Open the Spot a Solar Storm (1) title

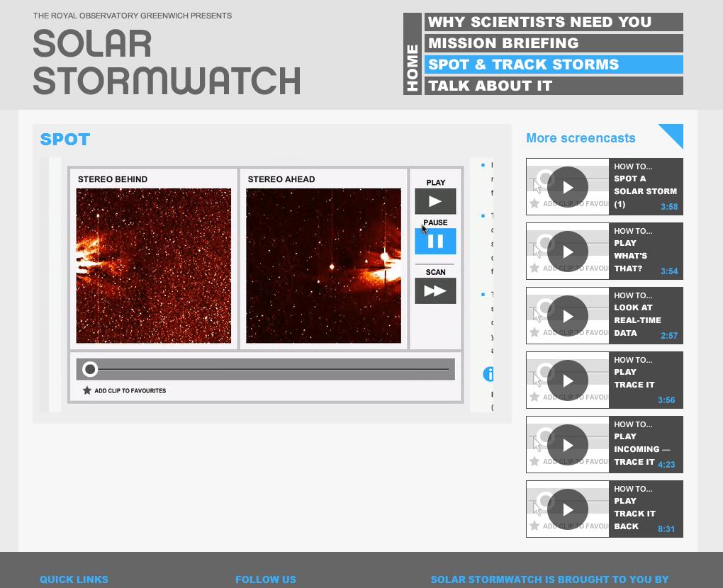[x=645, y=191]
